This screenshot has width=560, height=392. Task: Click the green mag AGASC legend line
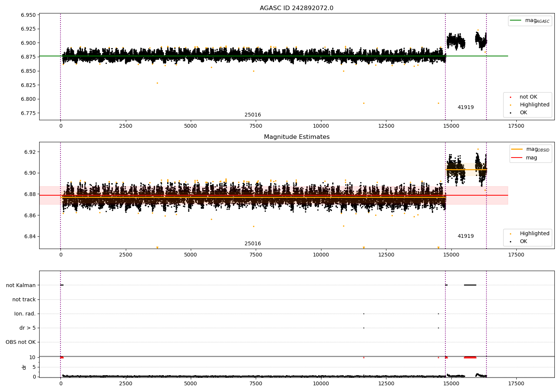516,21
